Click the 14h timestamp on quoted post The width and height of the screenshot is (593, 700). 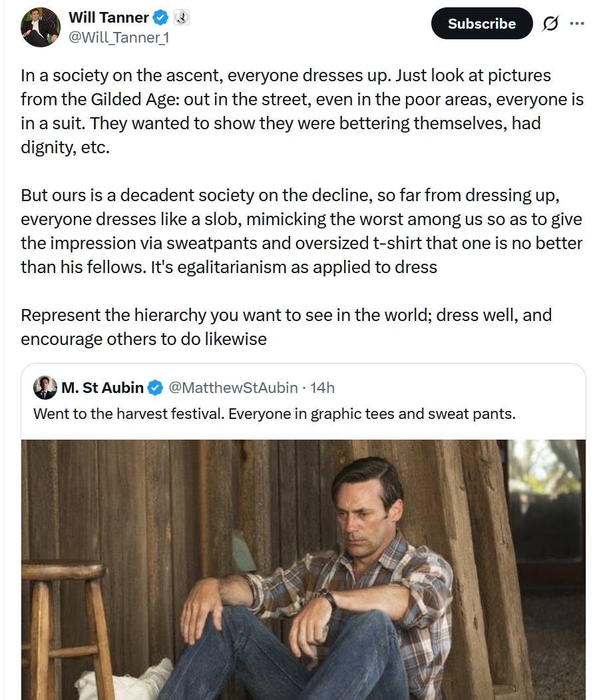323,388
